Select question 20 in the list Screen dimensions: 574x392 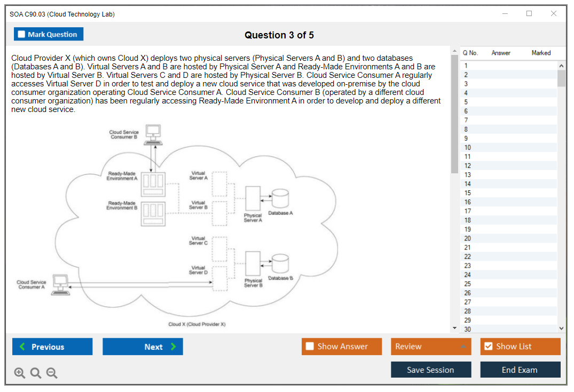467,238
